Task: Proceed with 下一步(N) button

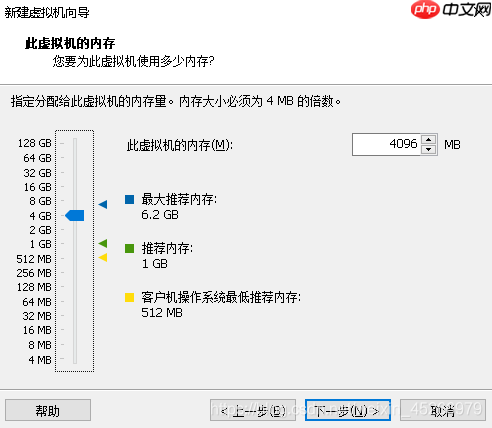Action: tap(348, 410)
